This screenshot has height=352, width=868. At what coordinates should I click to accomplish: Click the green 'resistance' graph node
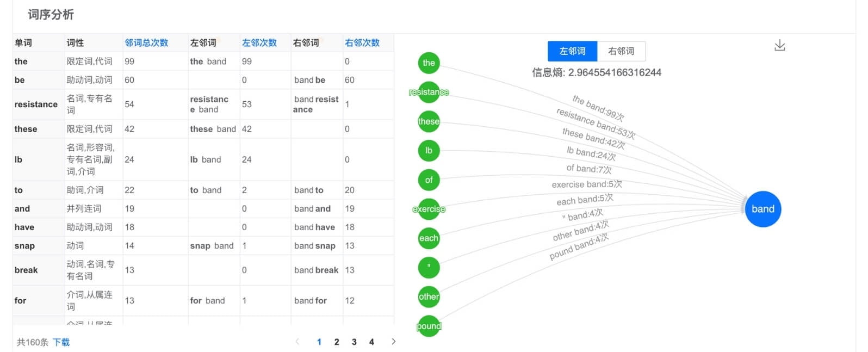click(x=429, y=92)
